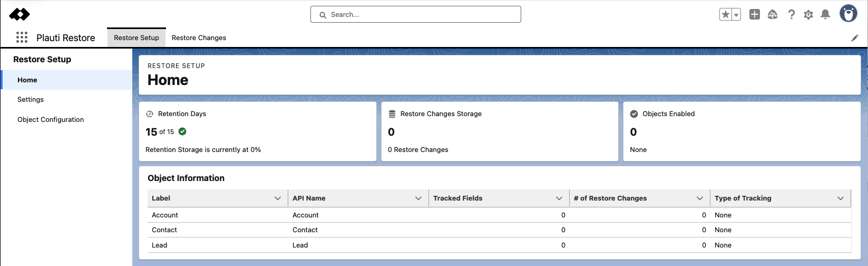Open the Tracked Fields column dropdown menu
This screenshot has height=266, width=868.
click(x=559, y=198)
